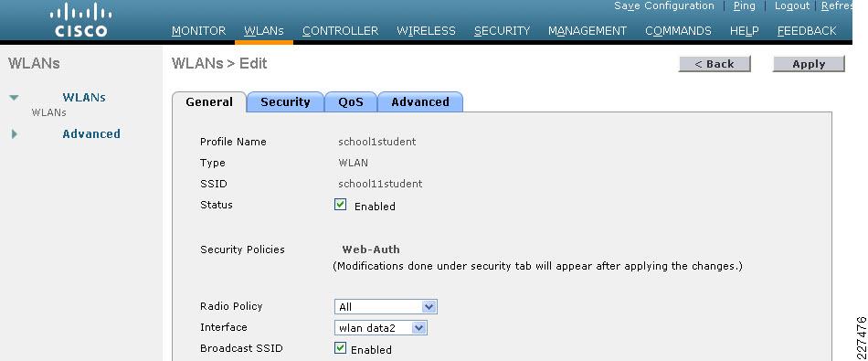The image size is (868, 361).
Task: Expand the Advanced sidebar arrow
Action: (x=15, y=134)
